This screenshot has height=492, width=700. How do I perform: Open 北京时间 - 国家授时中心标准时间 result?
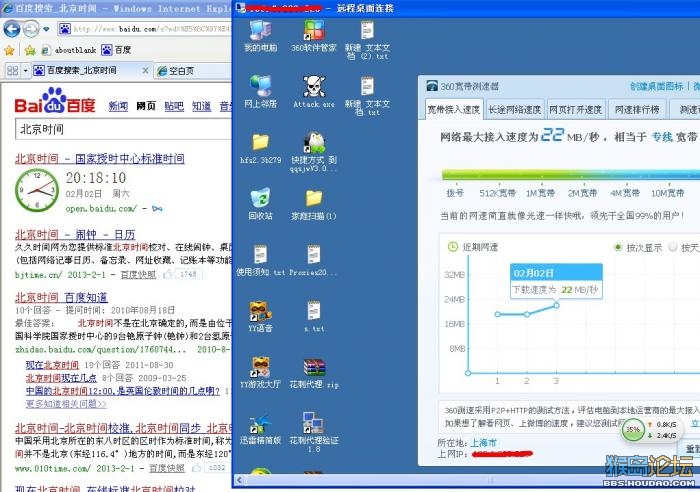point(100,158)
